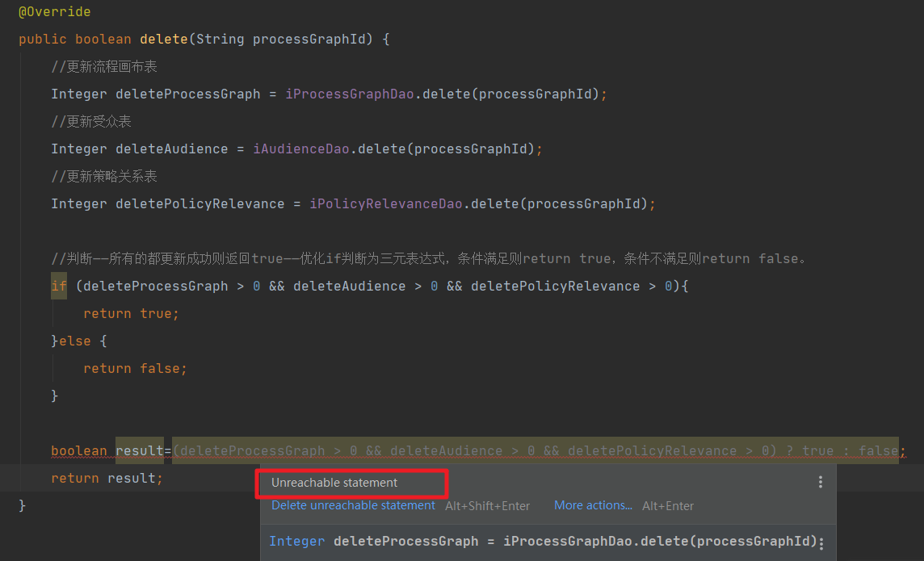
Task: Click the underlined boolean keyword
Action: (x=79, y=451)
